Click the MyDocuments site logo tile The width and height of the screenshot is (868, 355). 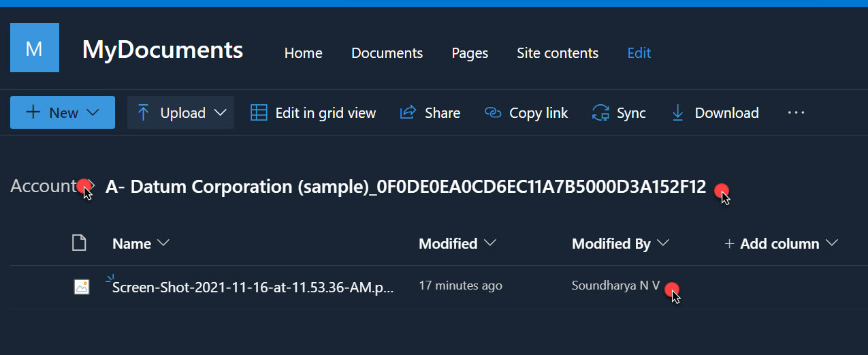click(x=34, y=48)
